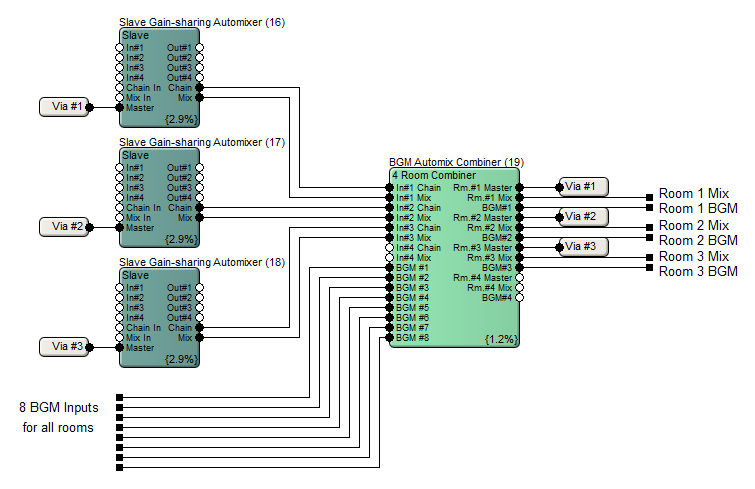Image resolution: width=755 pixels, height=489 pixels.
Task: Click the 4 Room Combiner title text
Action: [434, 175]
